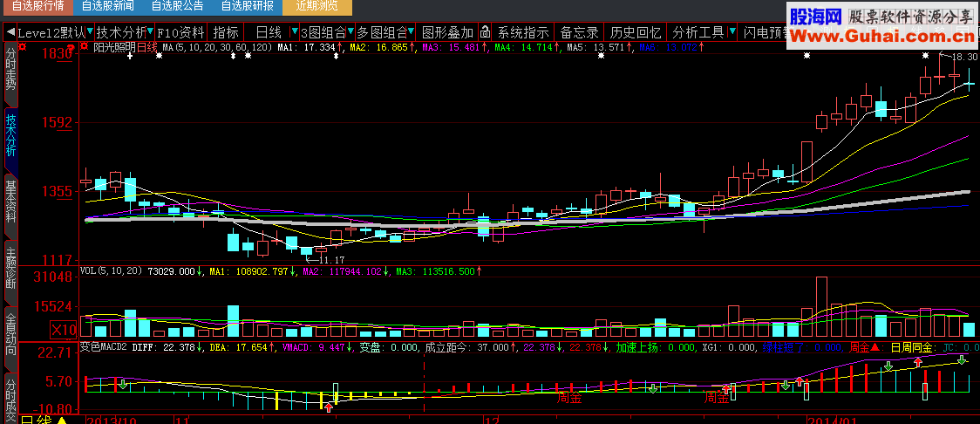
Task: Click the gear icon beside 阳光照明
Action: click(x=85, y=46)
